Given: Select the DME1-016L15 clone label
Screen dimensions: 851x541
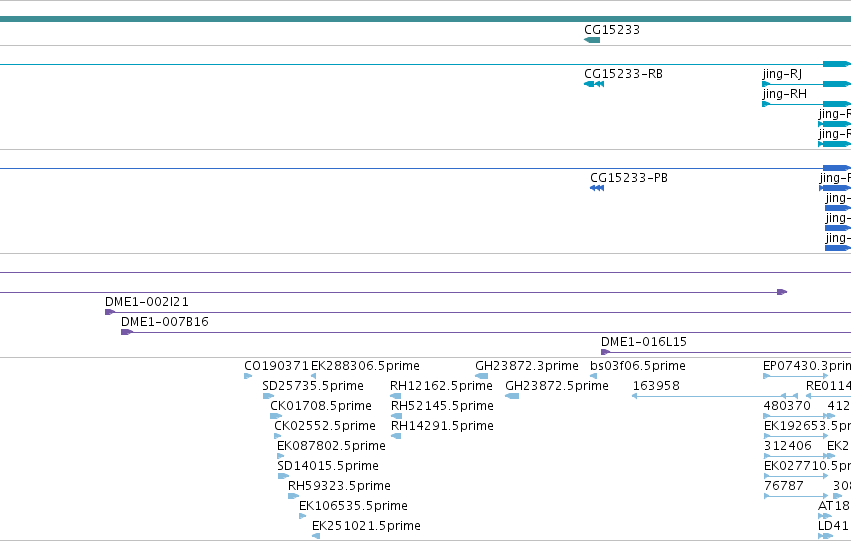Looking at the screenshot, I should (x=644, y=342).
